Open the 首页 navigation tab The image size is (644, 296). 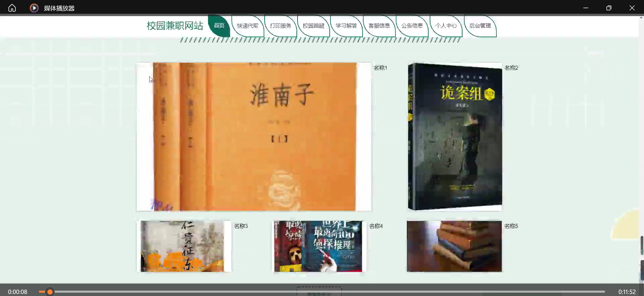tap(219, 26)
